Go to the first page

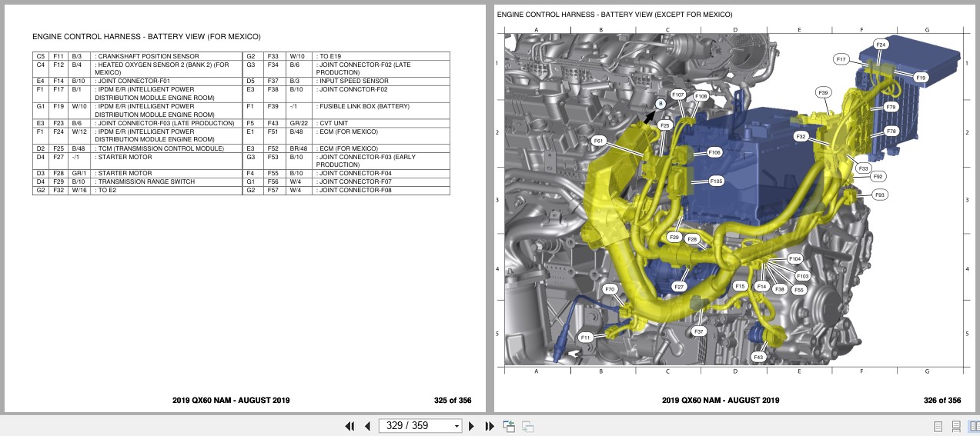350,426
